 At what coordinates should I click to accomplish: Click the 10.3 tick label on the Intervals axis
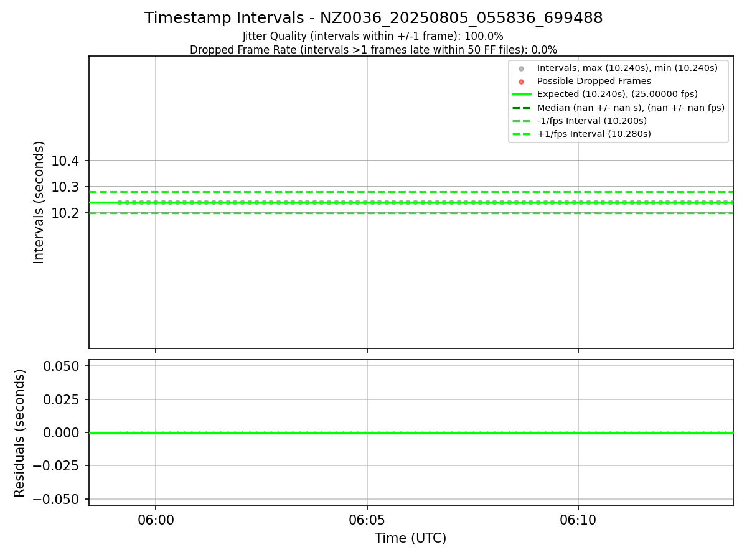[65, 187]
